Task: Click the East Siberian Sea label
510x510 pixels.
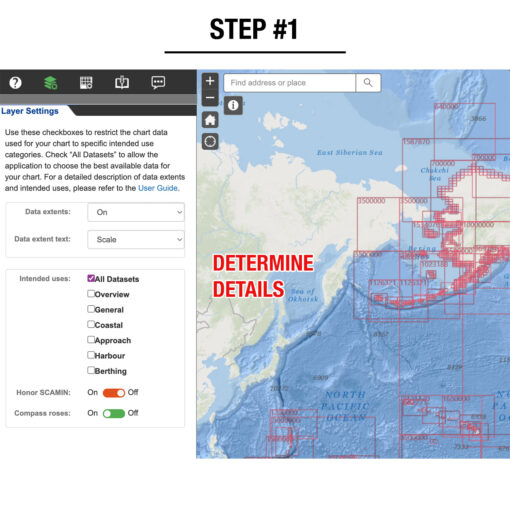Action: click(x=350, y=153)
